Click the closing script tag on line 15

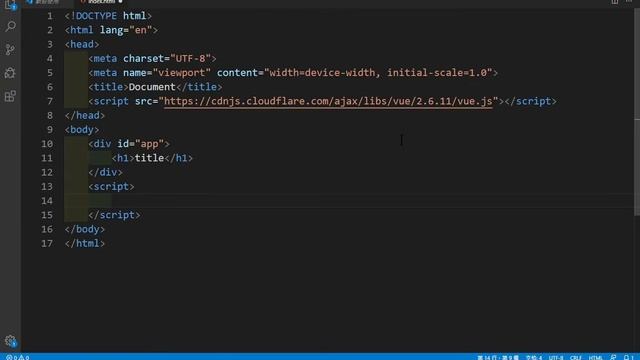pos(114,215)
